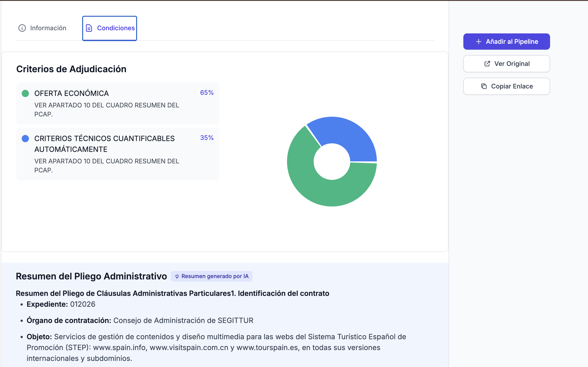This screenshot has height=367, width=588.
Task: Click the Resumen generado por IA badge
Action: tap(211, 276)
